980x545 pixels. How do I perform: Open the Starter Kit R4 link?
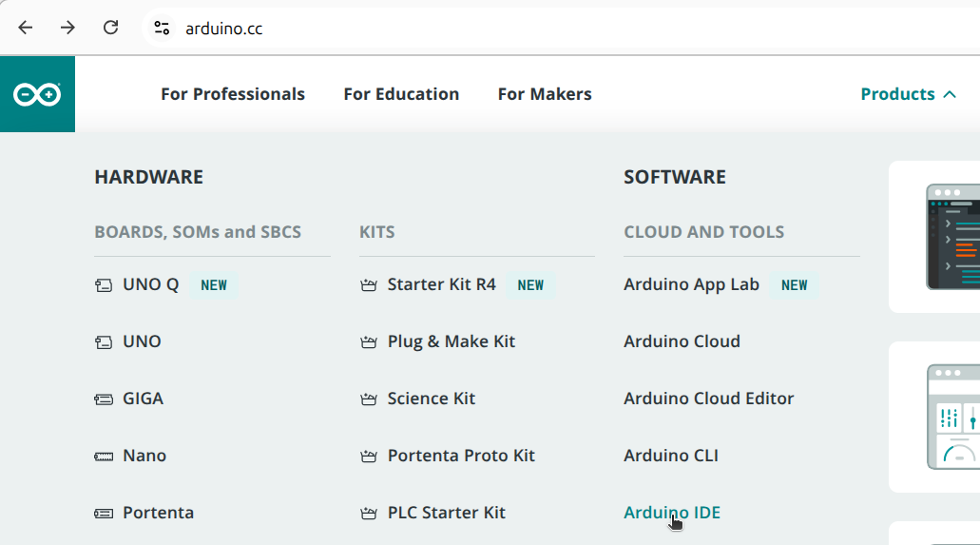(x=441, y=284)
